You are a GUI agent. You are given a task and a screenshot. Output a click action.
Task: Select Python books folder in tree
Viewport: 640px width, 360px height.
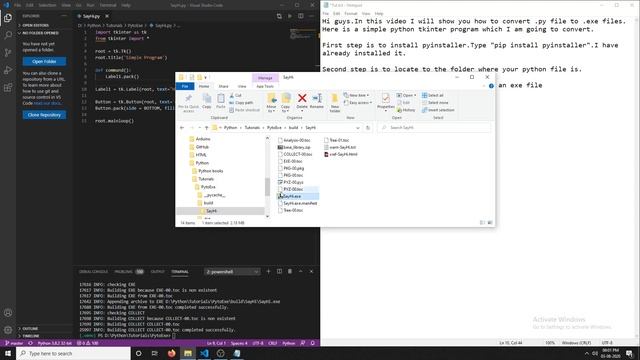point(207,171)
